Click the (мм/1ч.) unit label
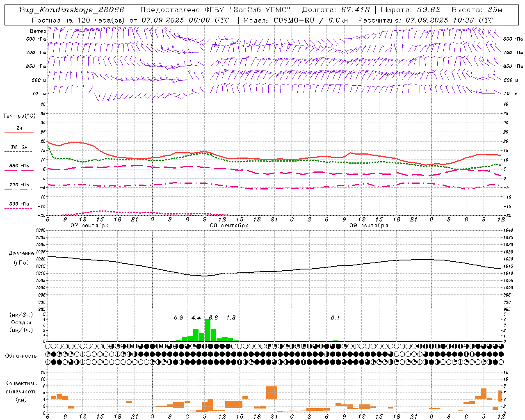Screen dimensions: 525x420 click(21, 330)
